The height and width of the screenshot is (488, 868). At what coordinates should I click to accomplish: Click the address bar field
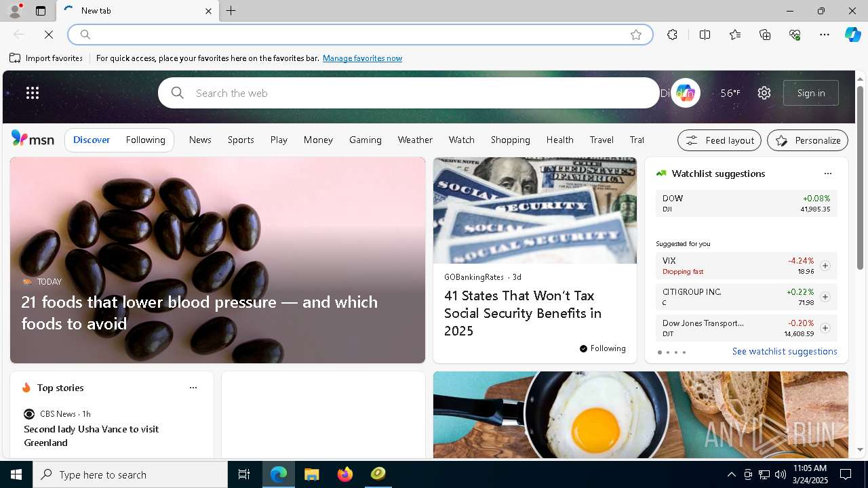(x=359, y=35)
